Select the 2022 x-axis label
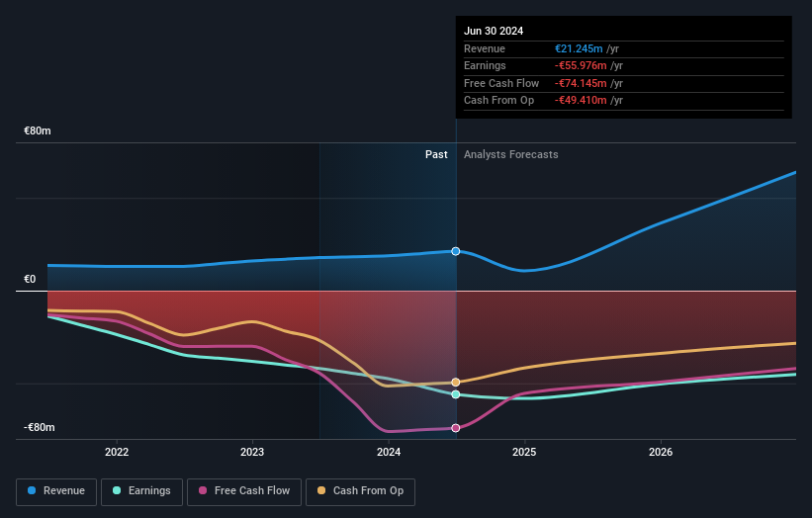 (x=117, y=452)
